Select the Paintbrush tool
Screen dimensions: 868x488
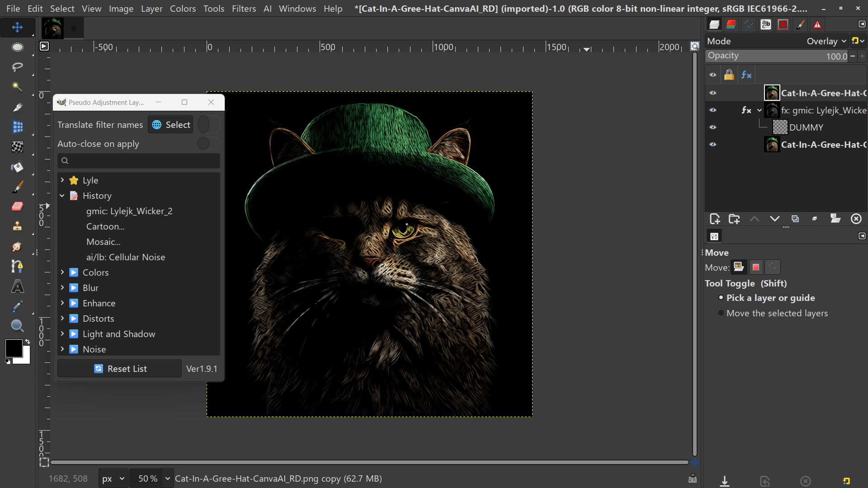(x=17, y=187)
